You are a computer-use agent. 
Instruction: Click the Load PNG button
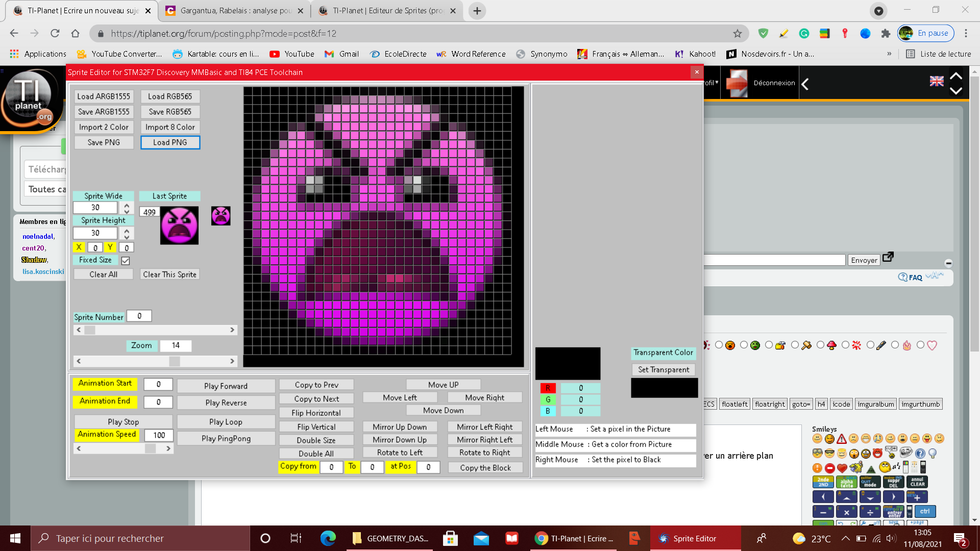point(170,142)
